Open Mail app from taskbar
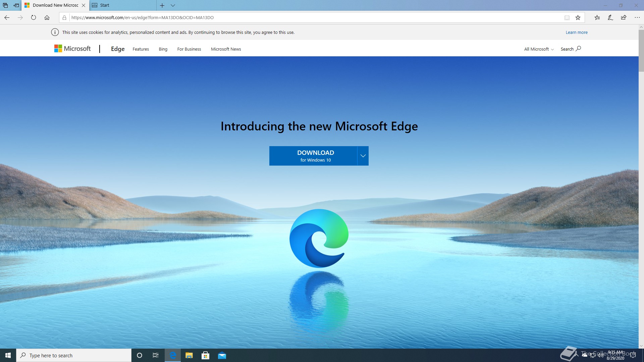 click(222, 355)
